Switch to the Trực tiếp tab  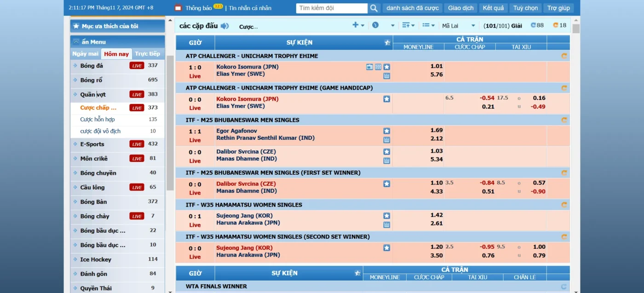[x=147, y=54]
